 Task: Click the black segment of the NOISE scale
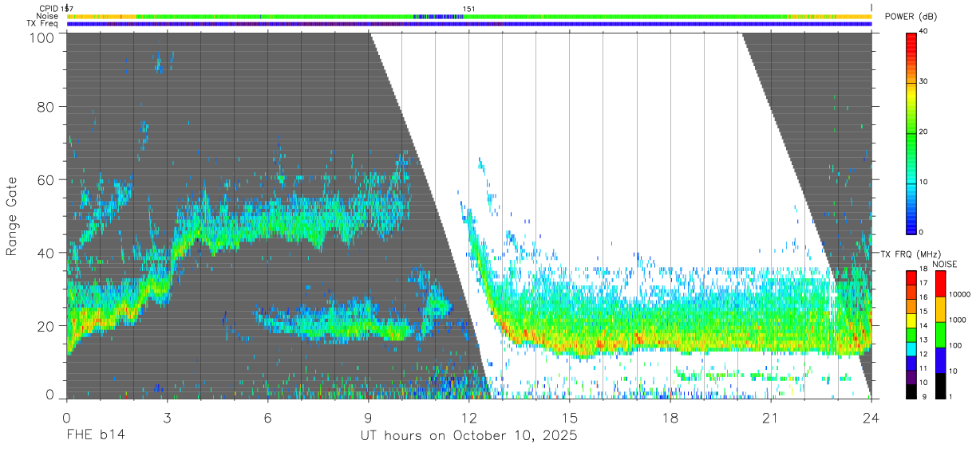pos(939,385)
